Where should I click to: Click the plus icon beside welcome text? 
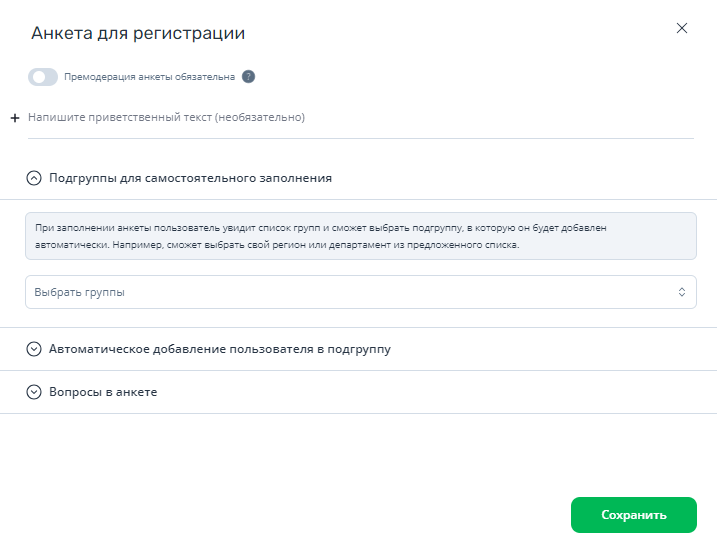[x=15, y=118]
